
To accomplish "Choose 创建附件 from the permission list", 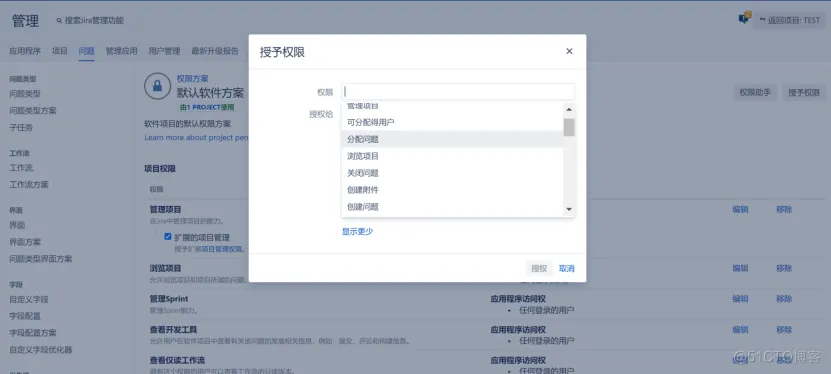I will (x=452, y=190).
